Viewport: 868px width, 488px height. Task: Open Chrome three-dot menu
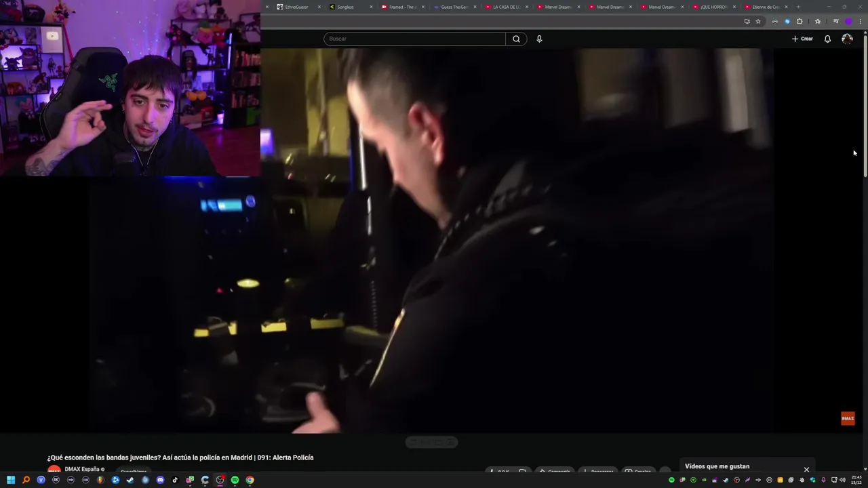pos(861,21)
